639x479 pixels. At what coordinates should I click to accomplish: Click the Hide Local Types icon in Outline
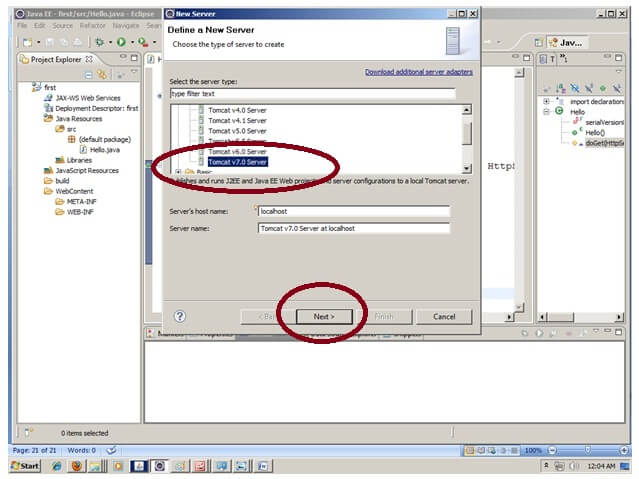pyautogui.click(x=617, y=88)
